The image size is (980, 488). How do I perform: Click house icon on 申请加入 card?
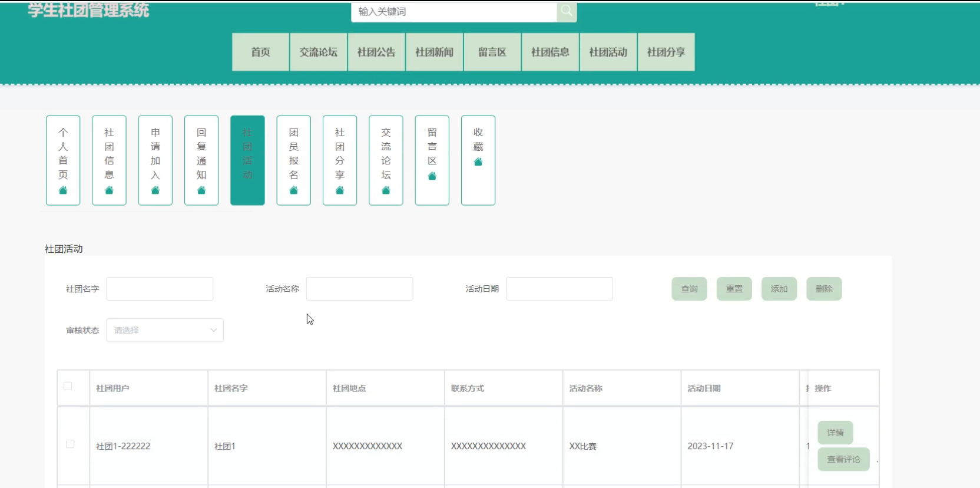155,190
